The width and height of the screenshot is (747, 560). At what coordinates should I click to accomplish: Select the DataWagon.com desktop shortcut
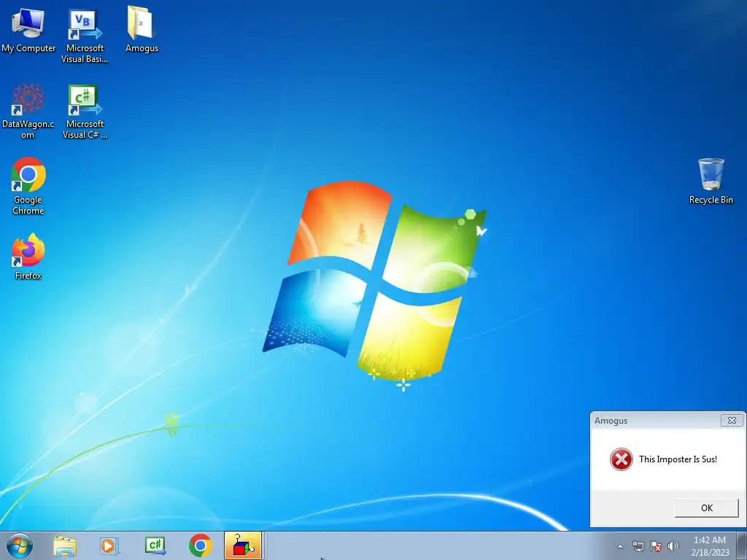click(x=28, y=112)
